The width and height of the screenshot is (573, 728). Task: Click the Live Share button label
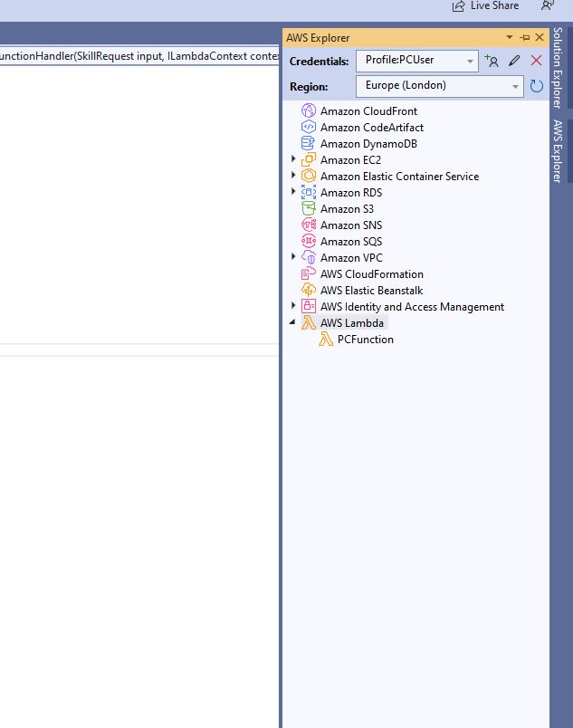pyautogui.click(x=494, y=5)
